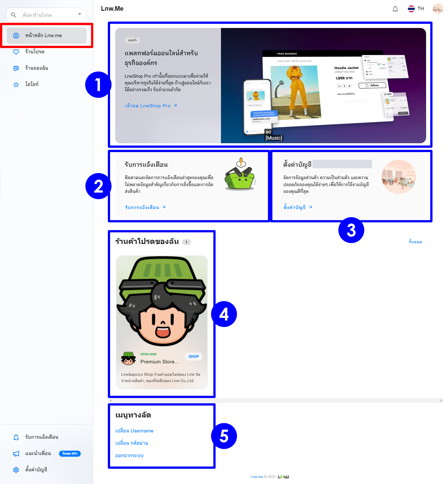The image size is (448, 484).
Task: Expand the favorite shop search dropdown arrow
Action: pyautogui.click(x=80, y=14)
